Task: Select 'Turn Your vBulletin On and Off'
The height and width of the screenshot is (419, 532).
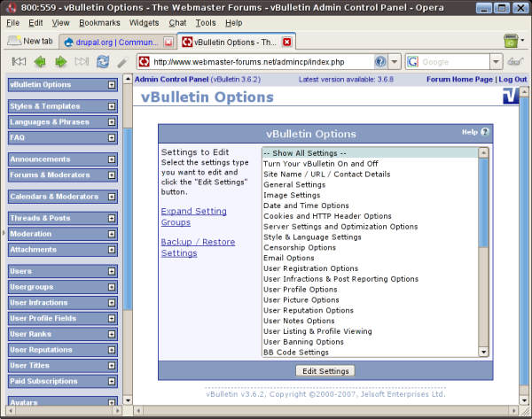Action: 370,164
